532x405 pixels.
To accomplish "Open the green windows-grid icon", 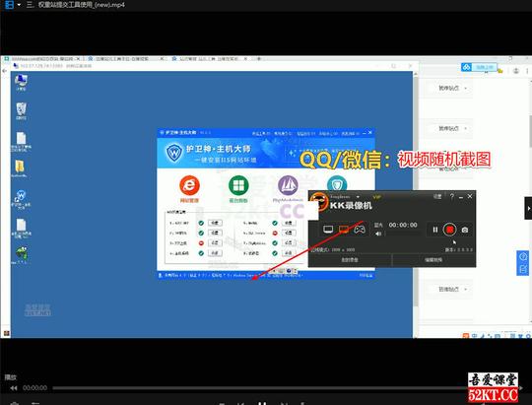I will 238,185.
